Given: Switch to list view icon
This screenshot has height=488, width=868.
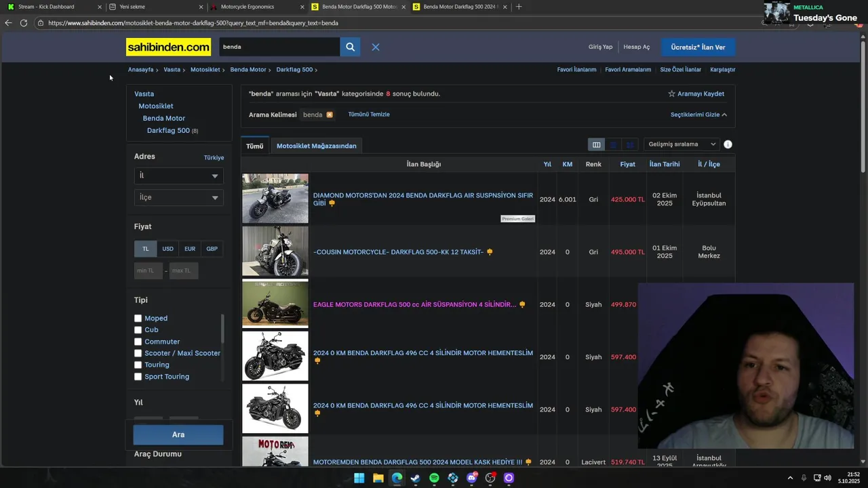Looking at the screenshot, I should coord(613,144).
